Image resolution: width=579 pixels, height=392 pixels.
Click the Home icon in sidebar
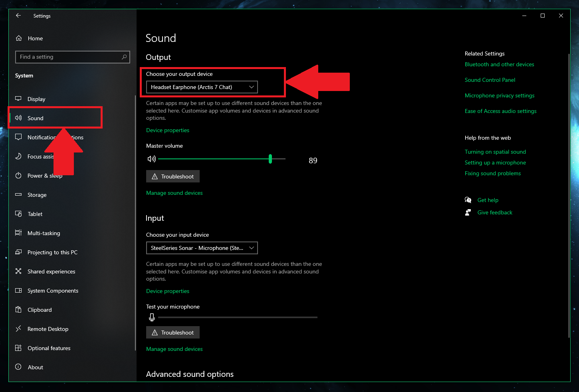click(19, 38)
